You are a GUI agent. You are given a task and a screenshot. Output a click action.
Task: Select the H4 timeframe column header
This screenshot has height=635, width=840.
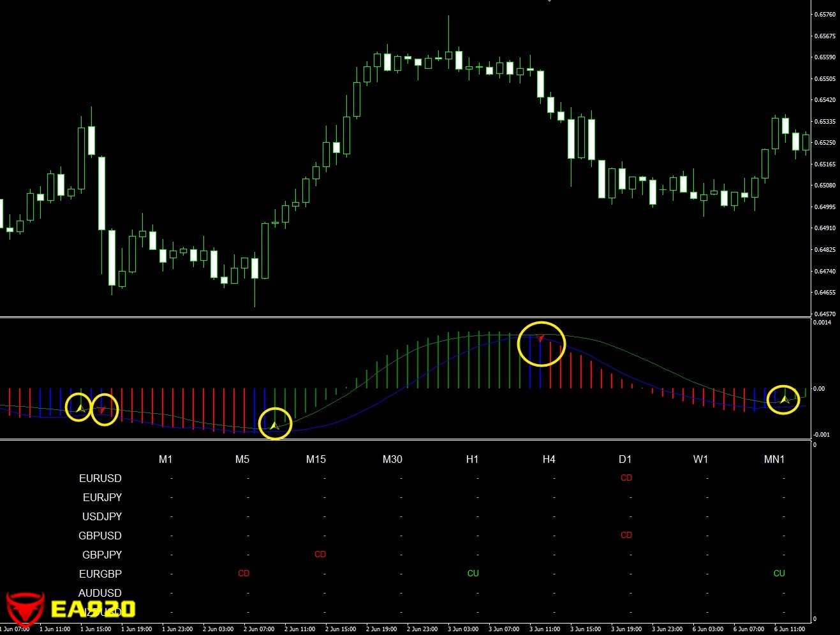point(549,459)
